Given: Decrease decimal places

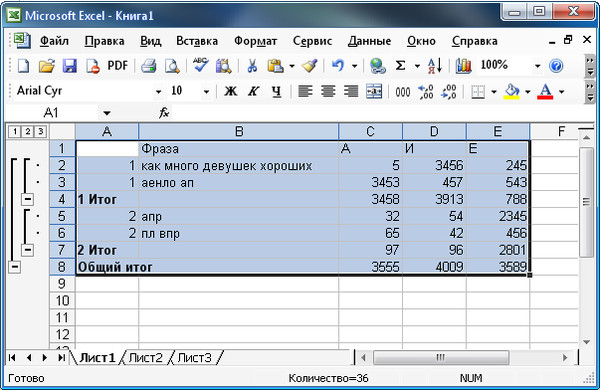Looking at the screenshot, I should pyautogui.click(x=448, y=91).
